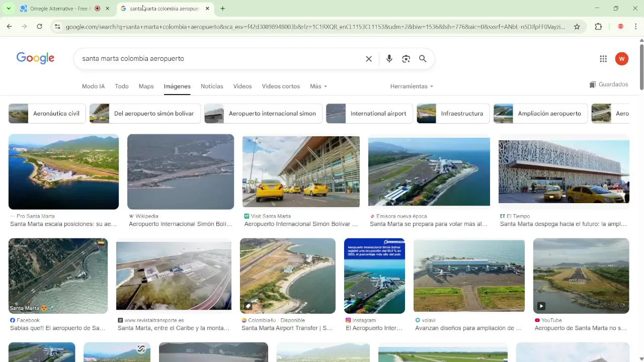Screen dimensions: 644x362
Task: Expand the Más dropdown
Action: click(x=318, y=86)
